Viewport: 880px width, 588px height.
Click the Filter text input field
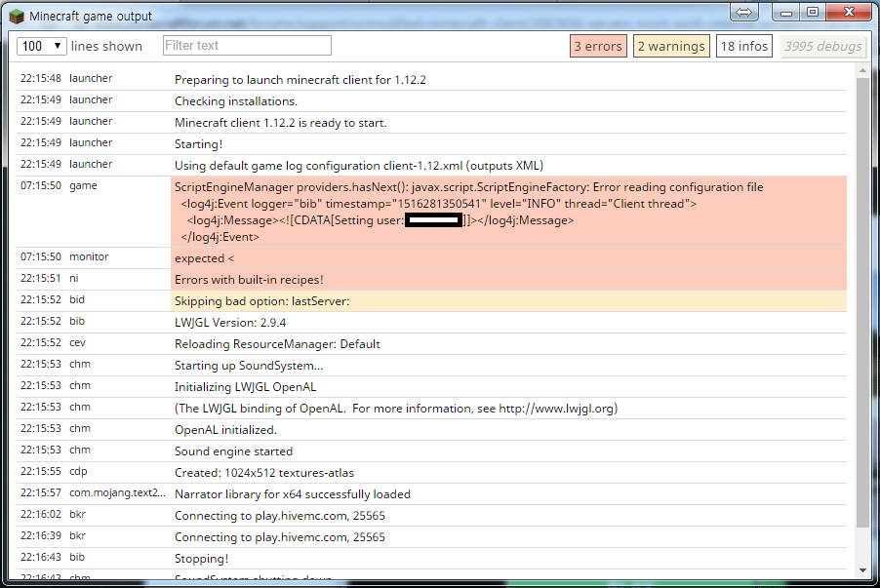click(x=247, y=46)
